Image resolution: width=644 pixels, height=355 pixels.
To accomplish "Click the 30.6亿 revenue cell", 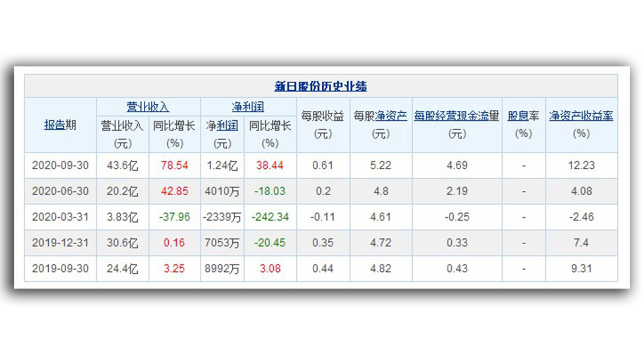I will [122, 243].
